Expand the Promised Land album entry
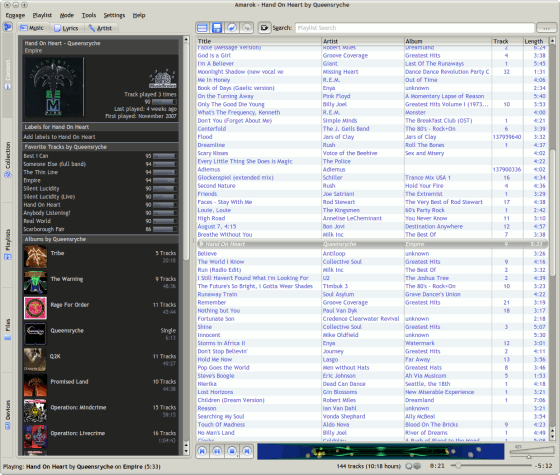Screen dimensions: 560x475 coord(100,385)
